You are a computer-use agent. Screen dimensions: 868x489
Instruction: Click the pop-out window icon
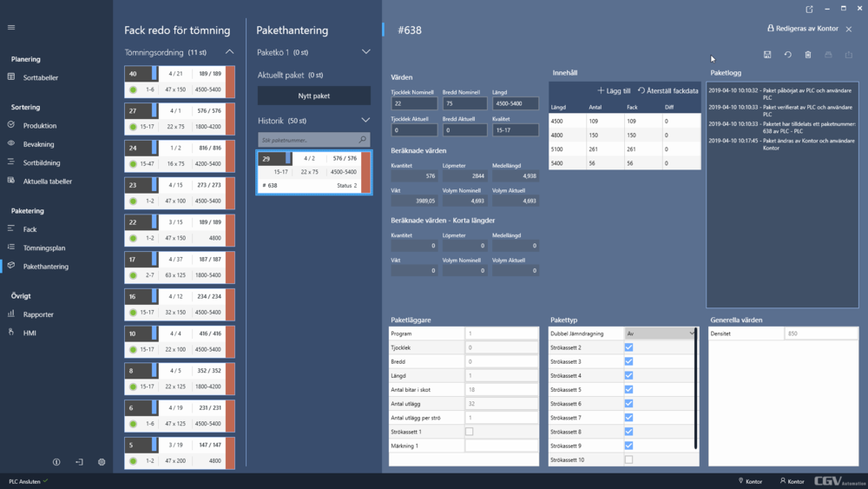click(809, 10)
